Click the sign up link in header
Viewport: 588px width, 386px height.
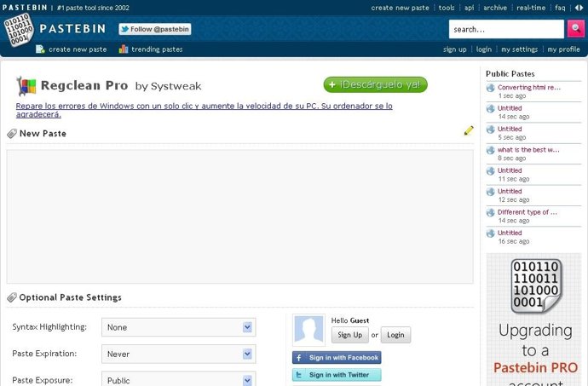coord(454,49)
